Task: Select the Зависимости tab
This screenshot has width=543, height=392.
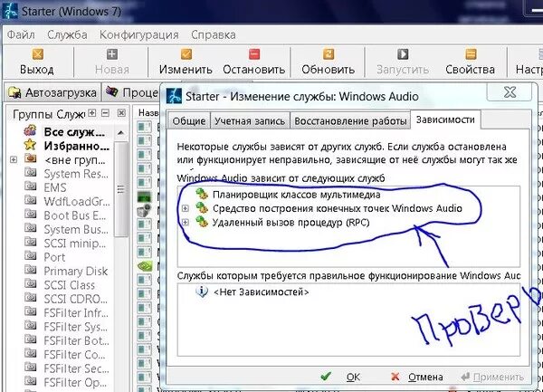Action: (x=445, y=120)
